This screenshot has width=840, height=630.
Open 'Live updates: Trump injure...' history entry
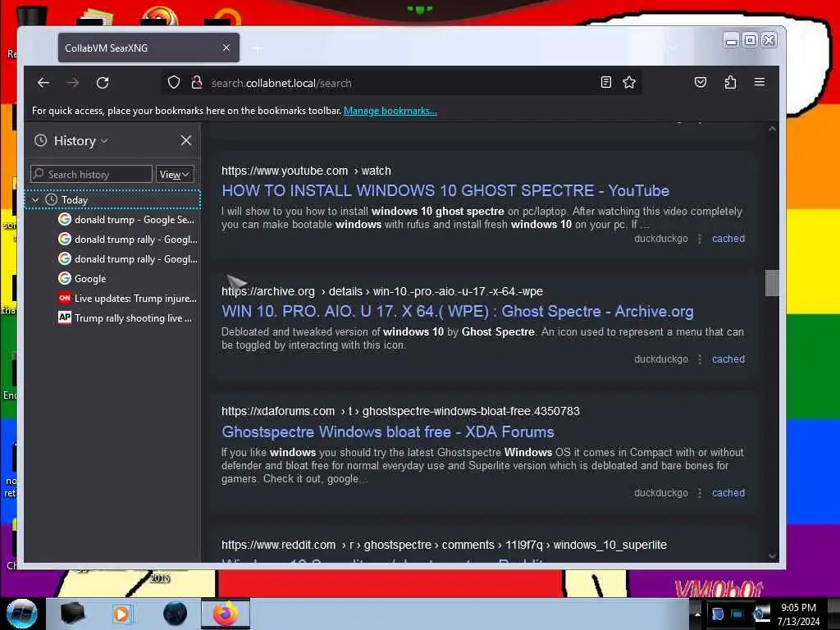[x=127, y=299]
